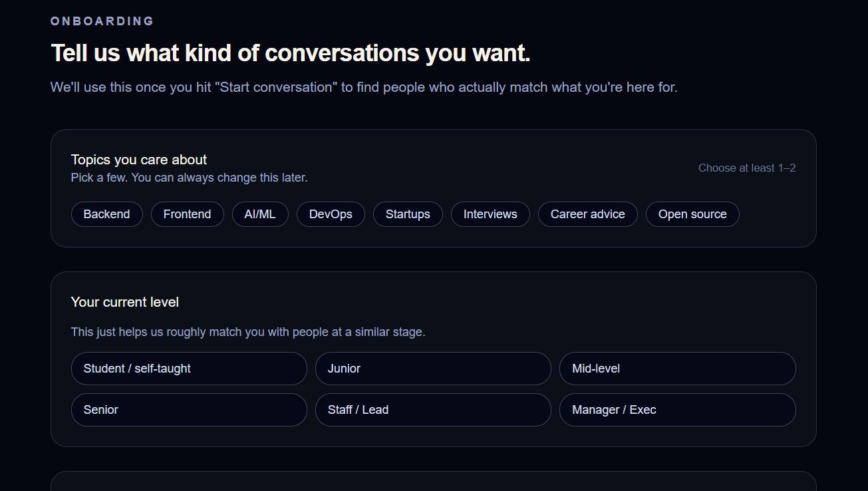Viewport: 868px width, 491px height.
Task: Select the Career advice chip
Action: pos(587,214)
